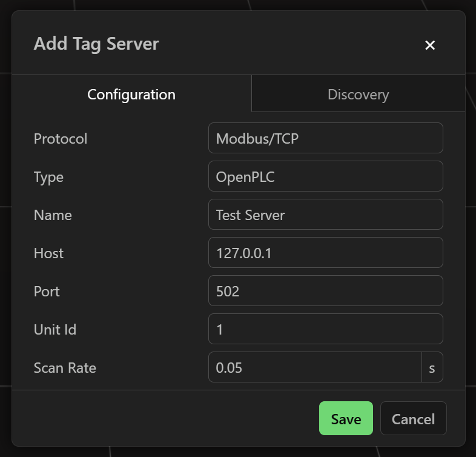Click the Host label text

click(x=48, y=253)
